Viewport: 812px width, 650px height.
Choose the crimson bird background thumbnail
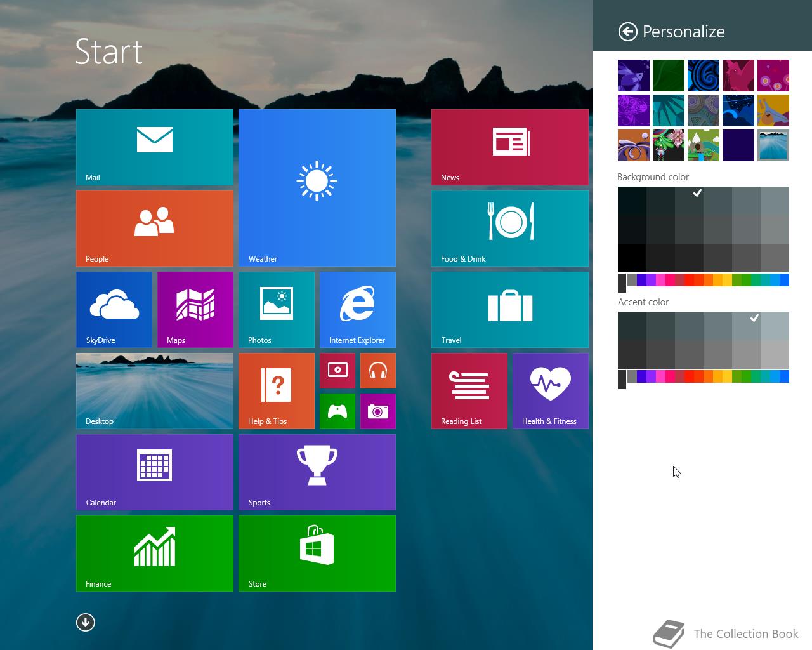(738, 76)
